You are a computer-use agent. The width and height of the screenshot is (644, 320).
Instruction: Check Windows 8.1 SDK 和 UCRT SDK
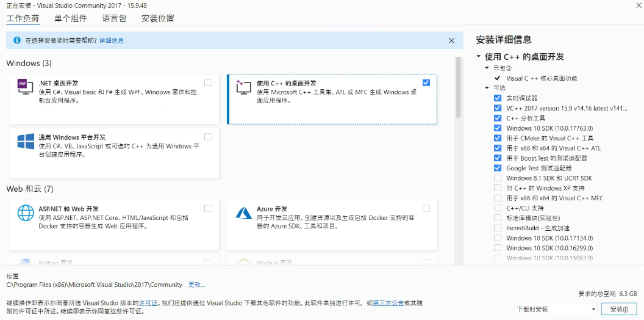[498, 178]
